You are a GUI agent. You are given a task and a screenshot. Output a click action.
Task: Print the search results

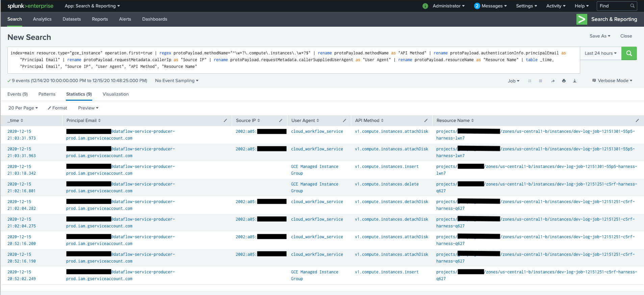(564, 81)
